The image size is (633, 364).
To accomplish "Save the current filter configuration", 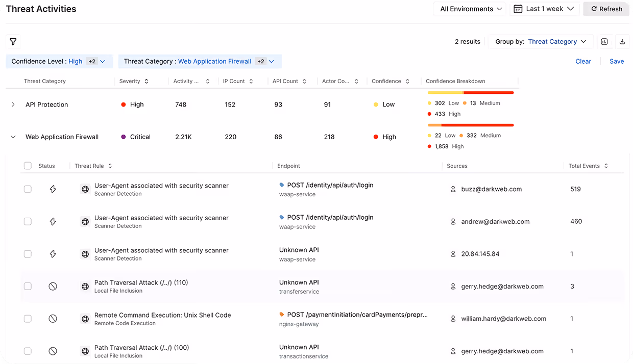I will click(x=617, y=61).
